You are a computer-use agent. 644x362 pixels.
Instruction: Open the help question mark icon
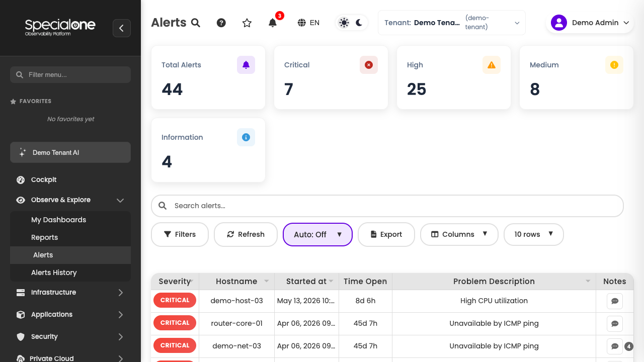click(221, 23)
